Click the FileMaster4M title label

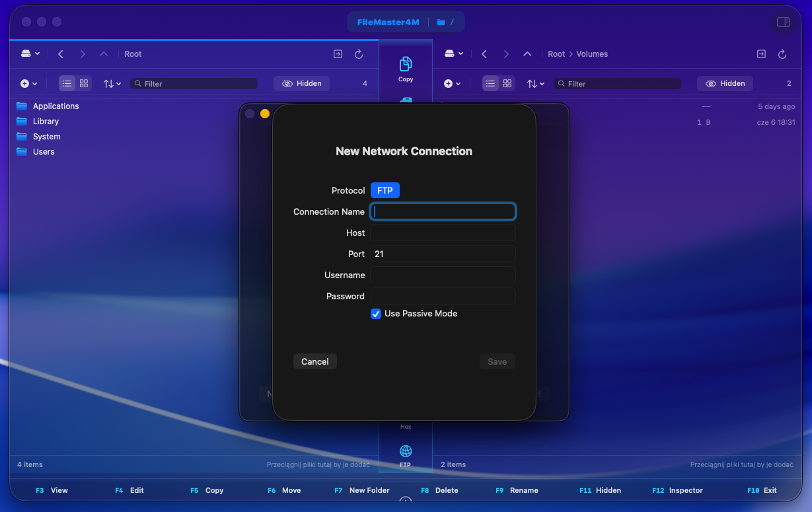pyautogui.click(x=388, y=22)
